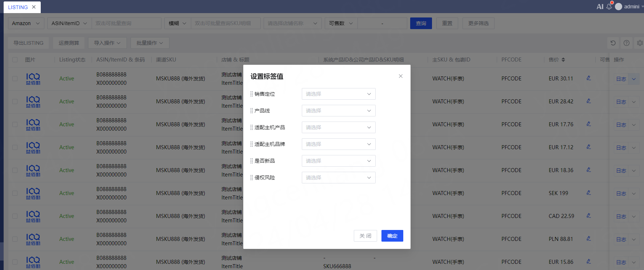The width and height of the screenshot is (644, 270).
Task: Check the row priced EUR 28.42
Action: pos(15,102)
